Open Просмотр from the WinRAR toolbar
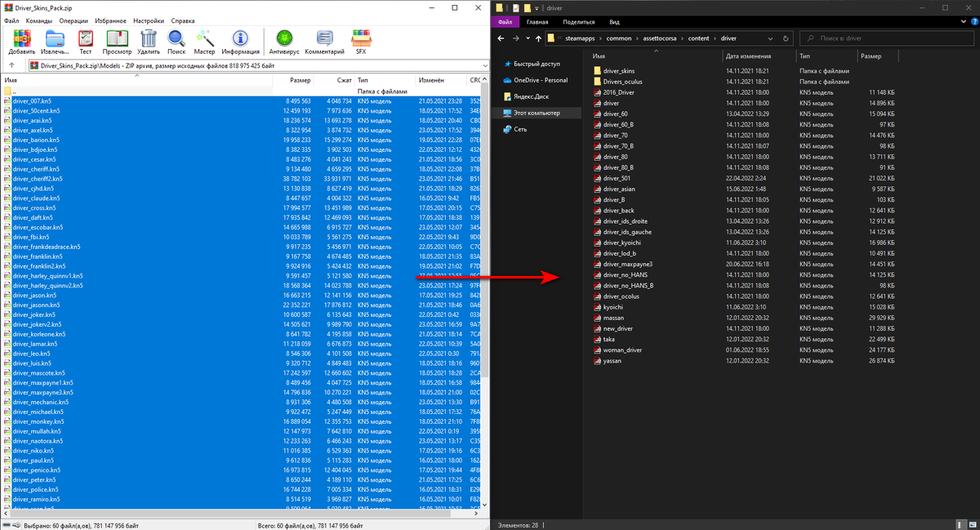980x530 pixels. tap(117, 40)
